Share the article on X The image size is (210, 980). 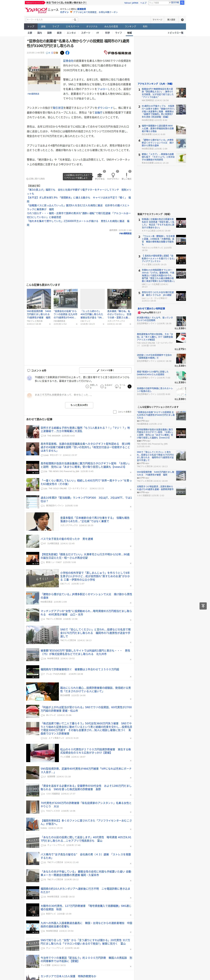pyautogui.click(x=62, y=53)
